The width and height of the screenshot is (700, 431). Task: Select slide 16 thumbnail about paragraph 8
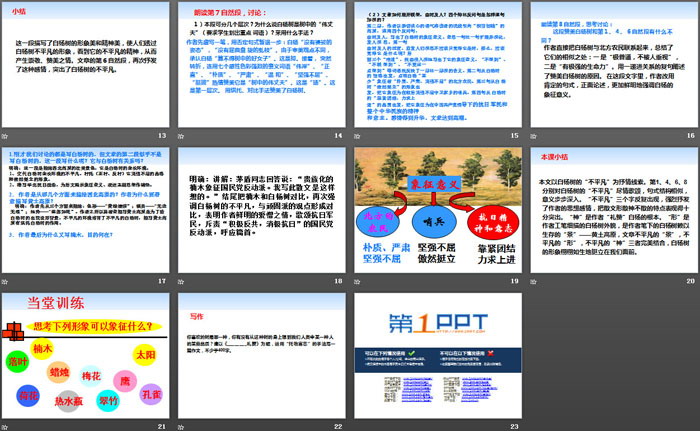pyautogui.click(x=614, y=65)
